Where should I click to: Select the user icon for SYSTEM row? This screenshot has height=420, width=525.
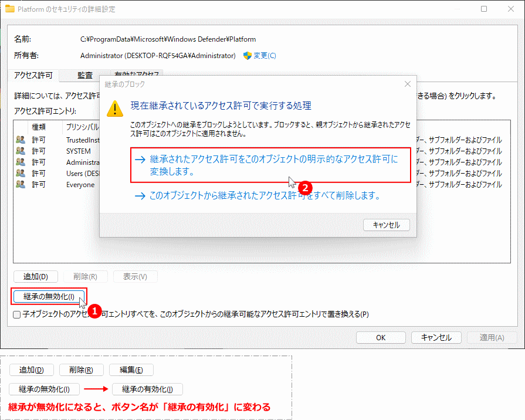[x=21, y=151]
